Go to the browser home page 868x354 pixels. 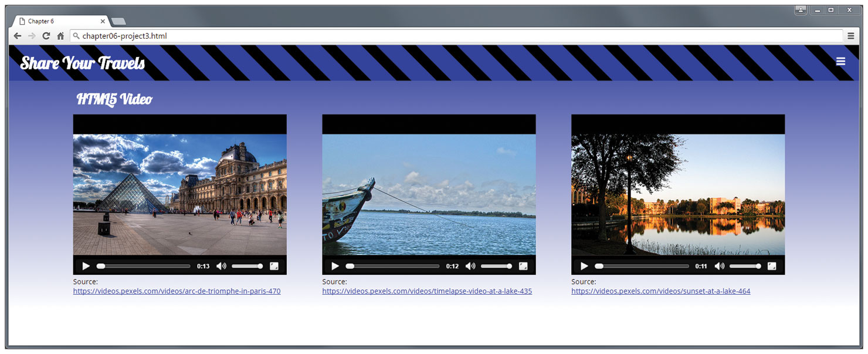click(x=60, y=36)
